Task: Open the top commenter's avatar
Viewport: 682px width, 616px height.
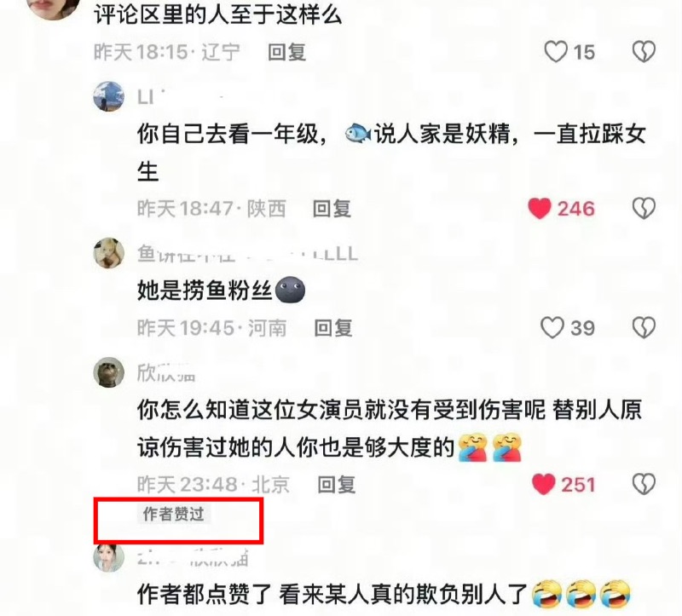Action: click(x=53, y=9)
